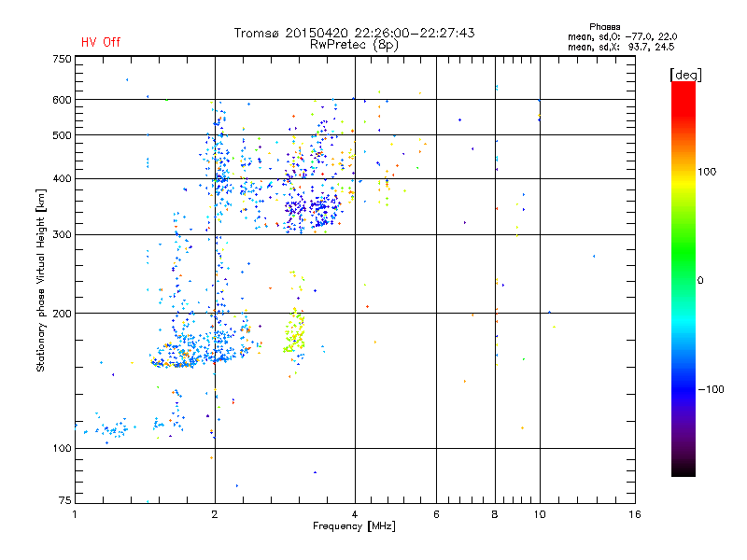
Task: Click the y-axis '200' tick label
Action: (x=62, y=314)
